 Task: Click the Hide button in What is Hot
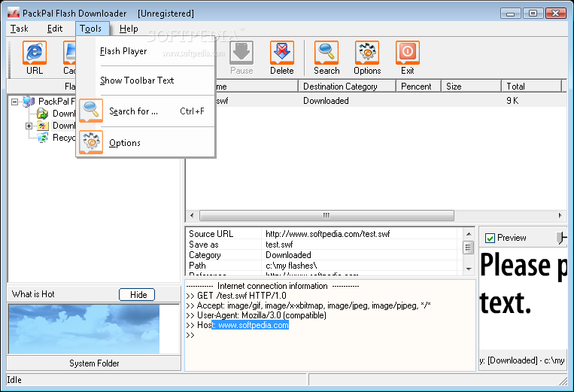click(137, 295)
